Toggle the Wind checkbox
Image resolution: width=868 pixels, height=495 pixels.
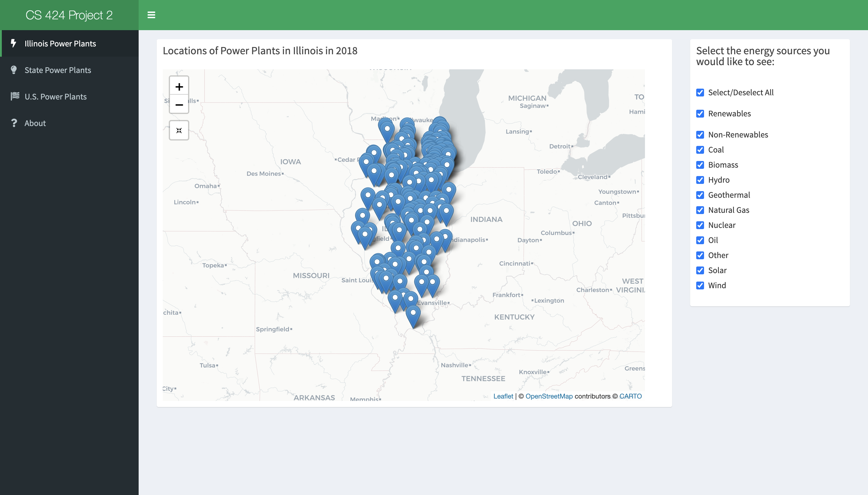[x=700, y=285]
